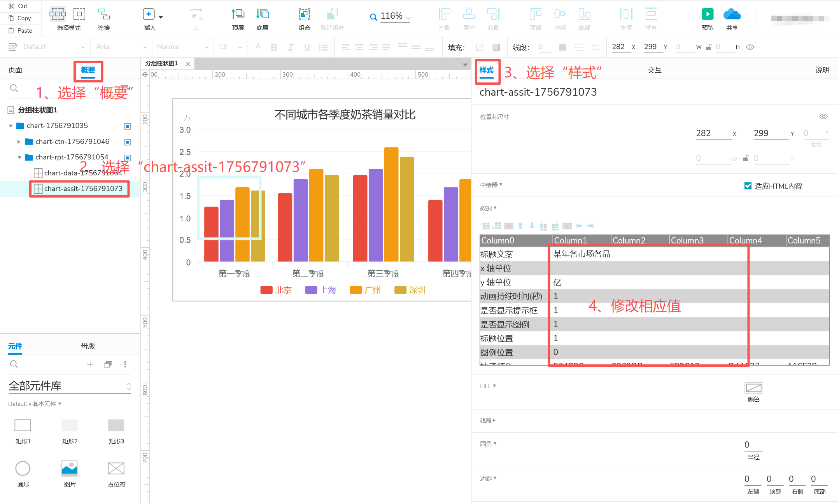Choose the contained selection mode icon
The image size is (839, 504).
tap(79, 14)
